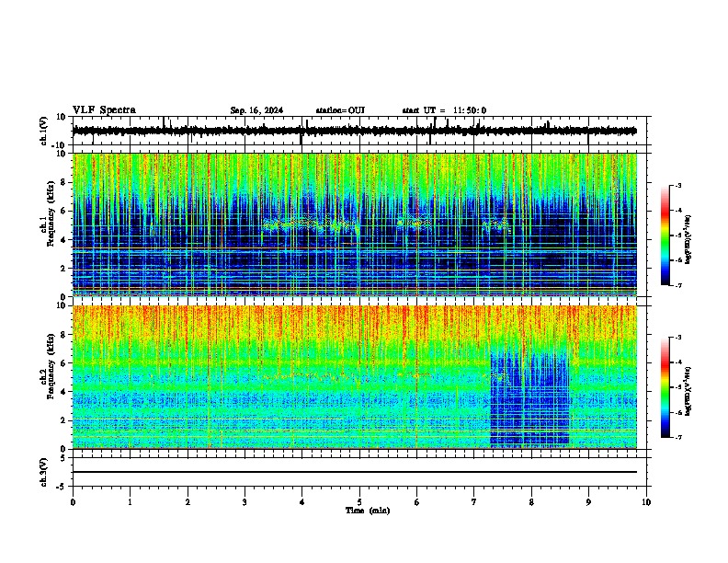Viewport: 728px width, 563px height.
Task: Click time axis tick label "0"
Action: tap(73, 502)
